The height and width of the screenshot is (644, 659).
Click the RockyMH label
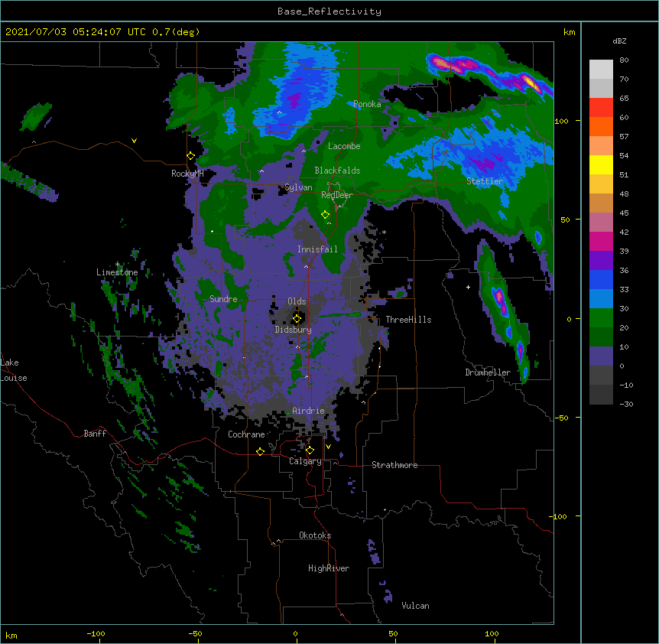point(187,174)
